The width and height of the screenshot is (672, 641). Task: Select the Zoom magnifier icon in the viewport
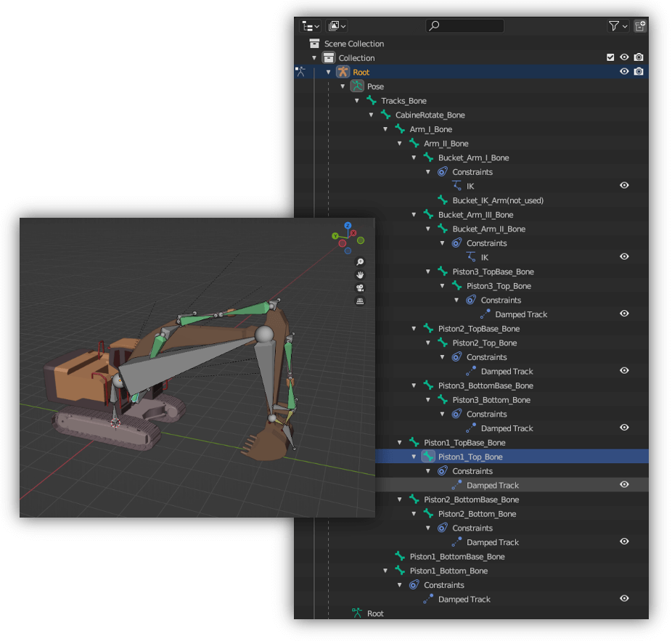[x=361, y=262]
